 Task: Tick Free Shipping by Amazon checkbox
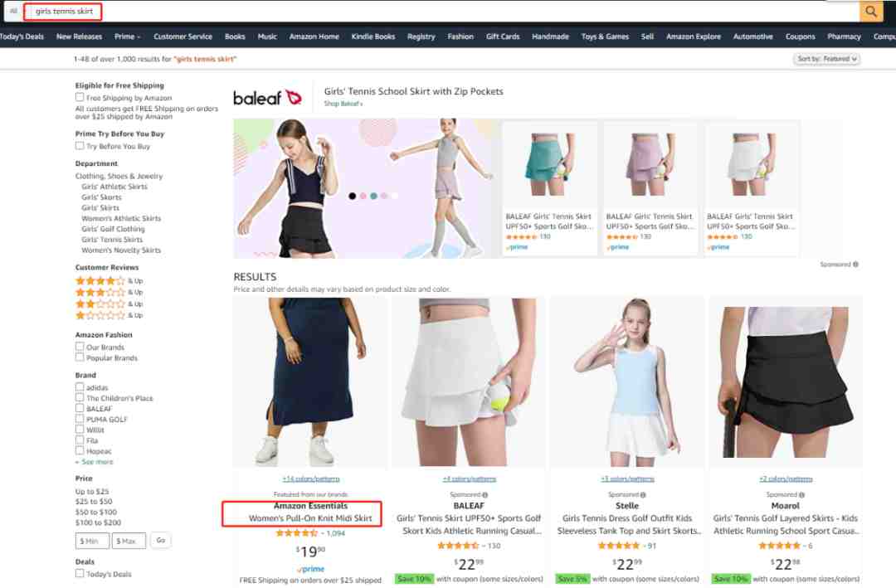[80, 97]
